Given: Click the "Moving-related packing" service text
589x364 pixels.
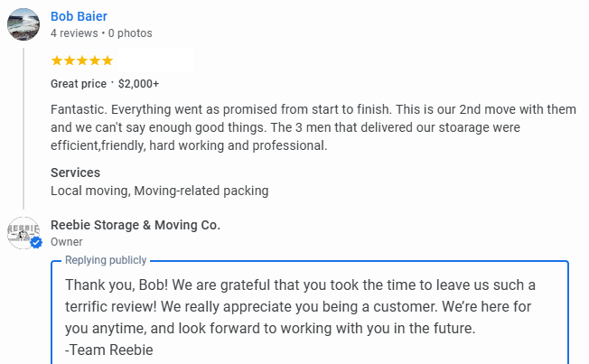Looking at the screenshot, I should click(x=201, y=191).
